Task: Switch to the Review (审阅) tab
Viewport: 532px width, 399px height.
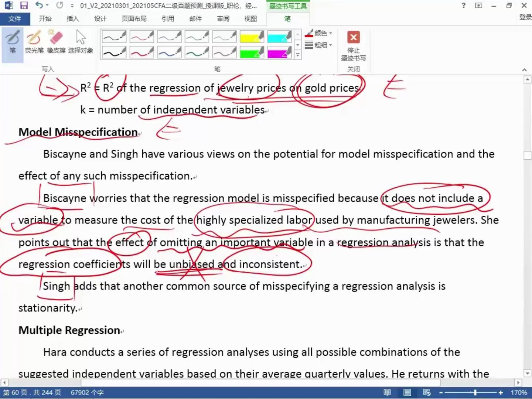Action: coord(223,18)
